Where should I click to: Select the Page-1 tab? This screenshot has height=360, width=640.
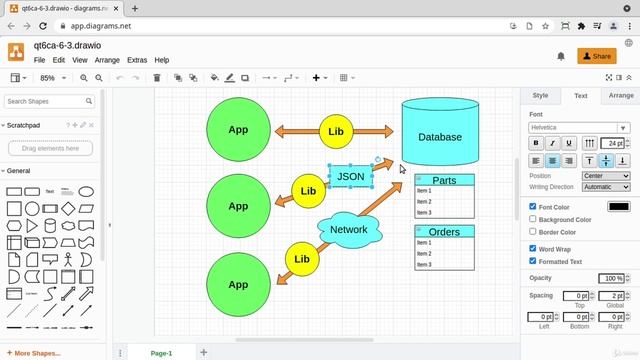tap(161, 353)
